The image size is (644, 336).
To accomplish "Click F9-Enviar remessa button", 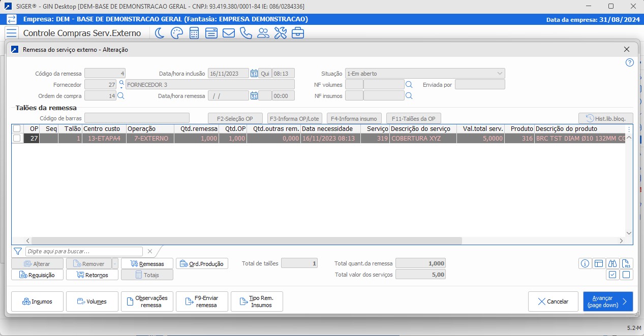I will [202, 301].
